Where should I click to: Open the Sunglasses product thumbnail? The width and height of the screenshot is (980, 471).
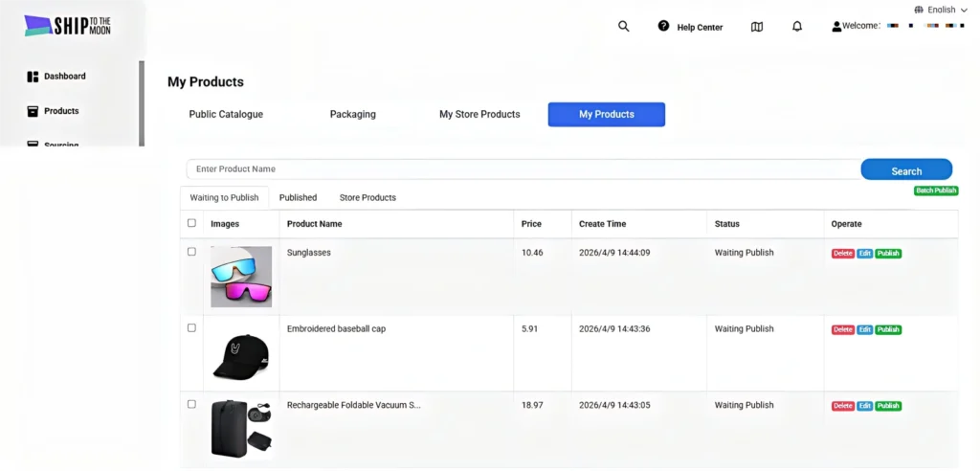241,277
